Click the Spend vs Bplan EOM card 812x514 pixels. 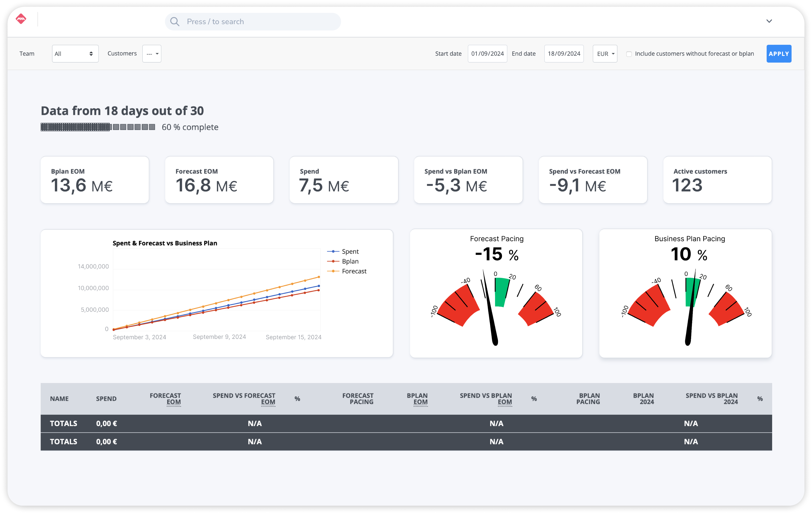coord(468,180)
